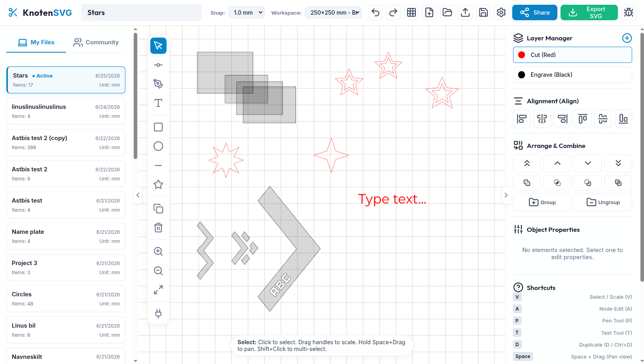Switch to the Community tab
644x364 pixels.
pyautogui.click(x=96, y=42)
